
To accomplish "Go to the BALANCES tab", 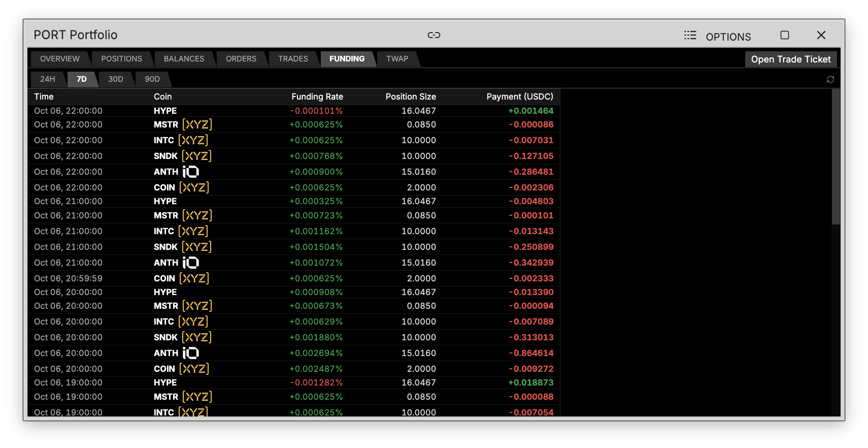I will tap(184, 59).
